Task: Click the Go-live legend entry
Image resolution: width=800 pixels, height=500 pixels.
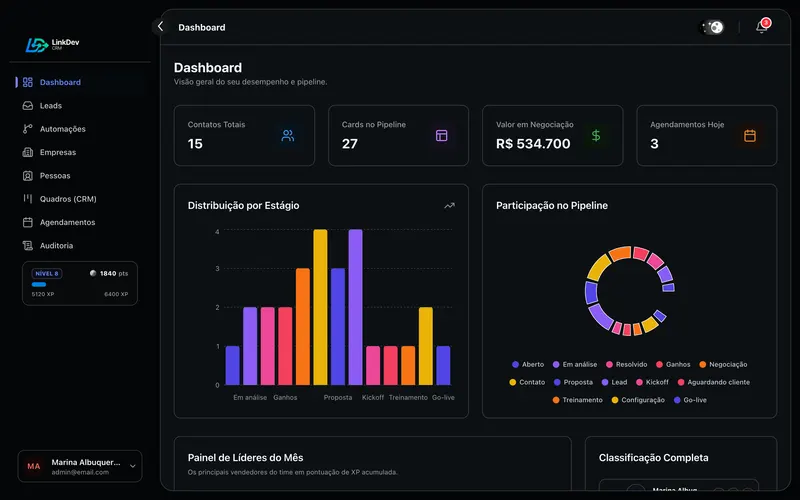Action: pos(690,400)
